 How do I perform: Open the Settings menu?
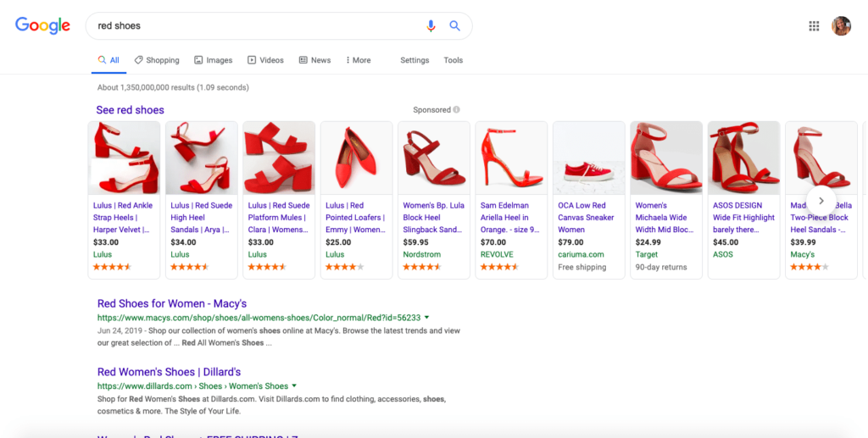[415, 60]
